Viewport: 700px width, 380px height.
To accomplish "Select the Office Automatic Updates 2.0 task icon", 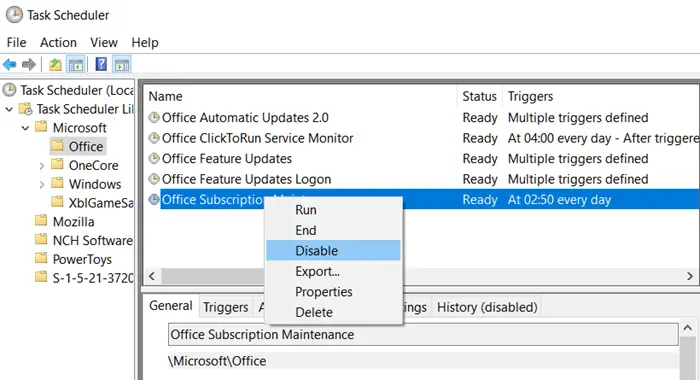I will pos(154,117).
